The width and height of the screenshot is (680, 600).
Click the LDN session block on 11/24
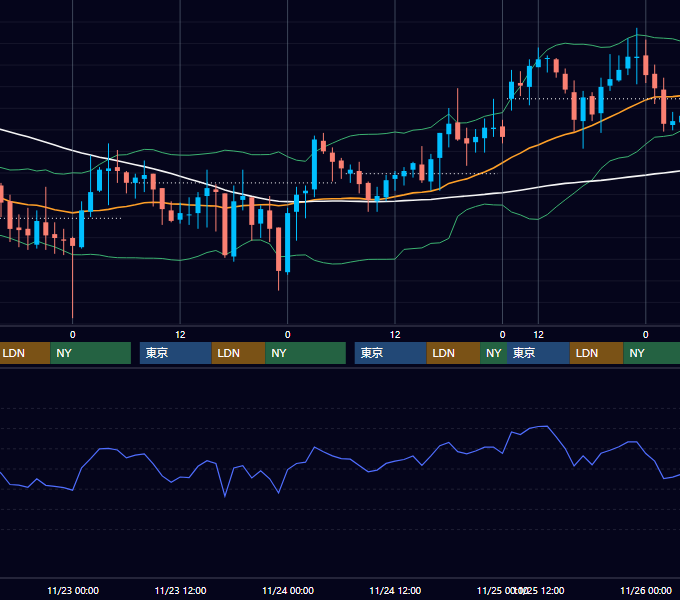coord(453,353)
